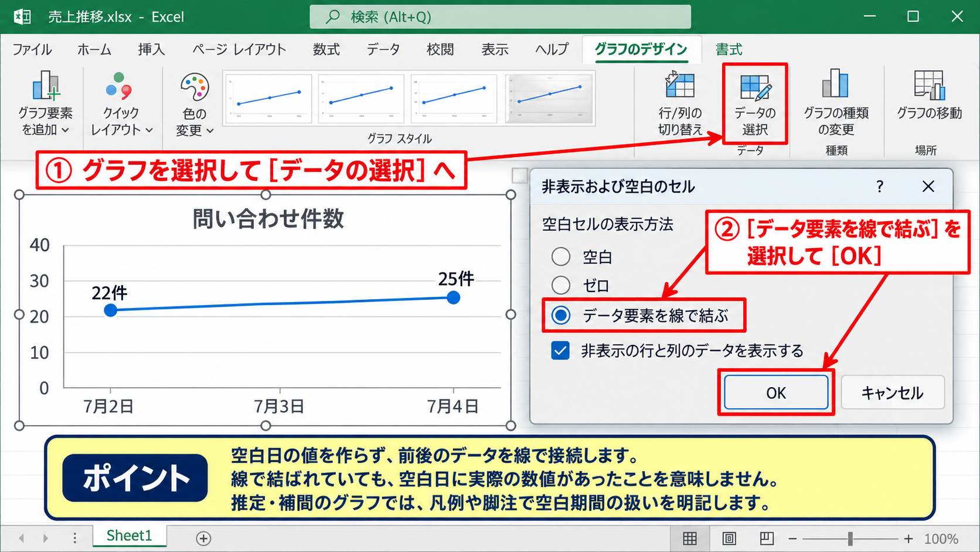
Task: Click キャンセル button in dialog
Action: (893, 392)
